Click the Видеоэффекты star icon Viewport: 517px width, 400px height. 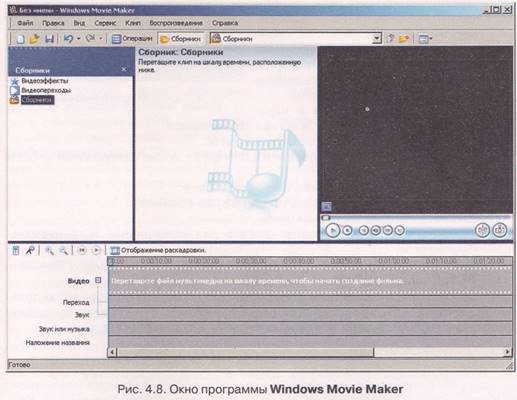pos(14,81)
